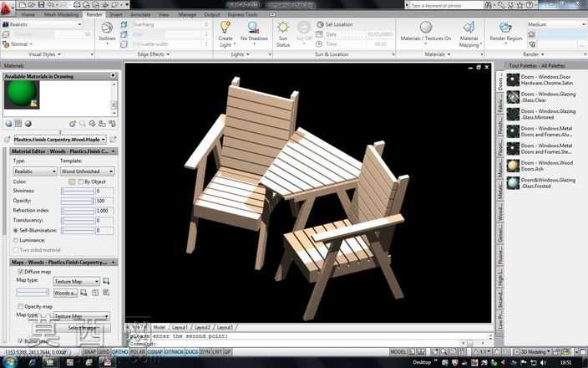This screenshot has height=368, width=588.
Task: Open the Layout1 drawing tab
Action: click(x=180, y=328)
